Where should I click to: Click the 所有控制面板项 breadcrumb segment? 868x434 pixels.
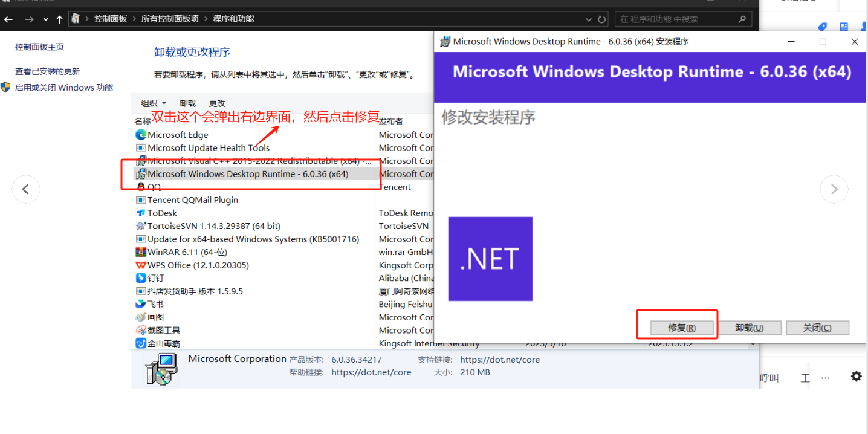tap(170, 19)
